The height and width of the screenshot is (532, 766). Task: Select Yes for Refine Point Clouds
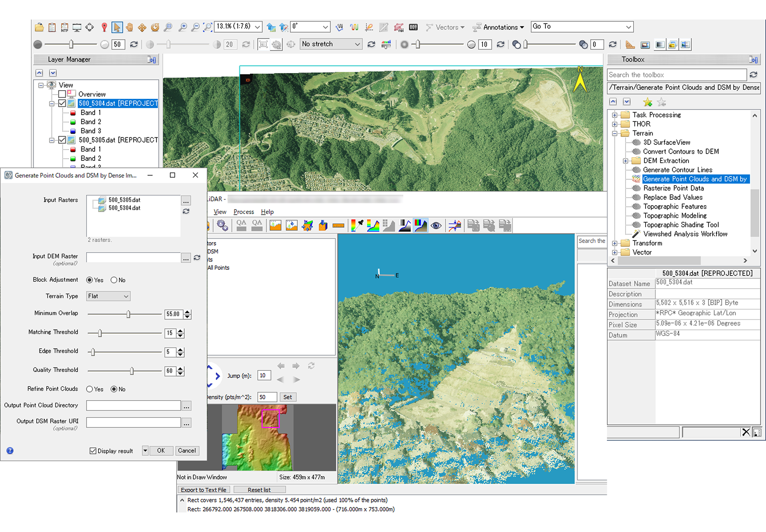pos(90,389)
